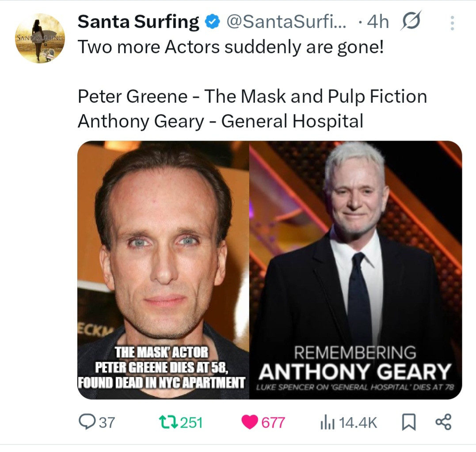Click the like count 677
This screenshot has height=452, width=476.
click(273, 423)
